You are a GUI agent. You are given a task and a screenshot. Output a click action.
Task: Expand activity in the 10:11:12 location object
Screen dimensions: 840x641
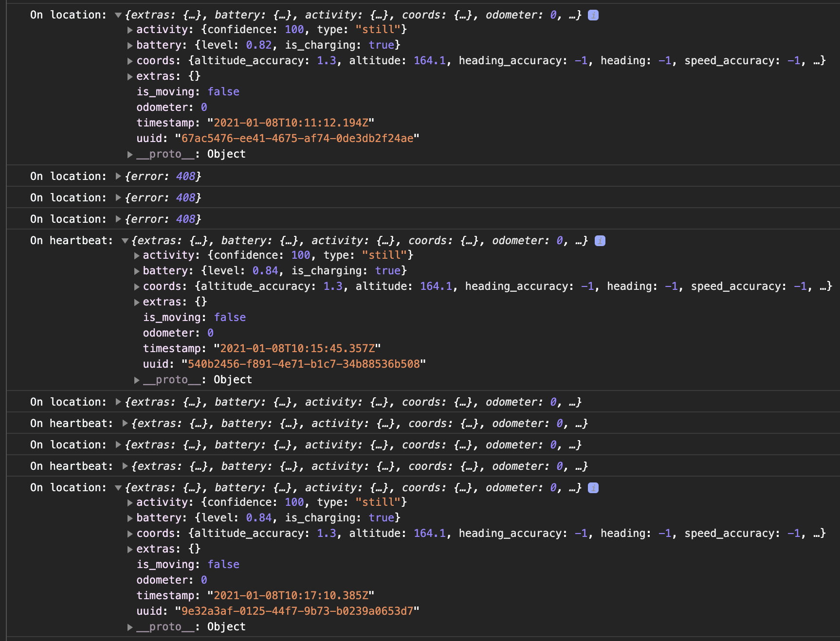(130, 30)
